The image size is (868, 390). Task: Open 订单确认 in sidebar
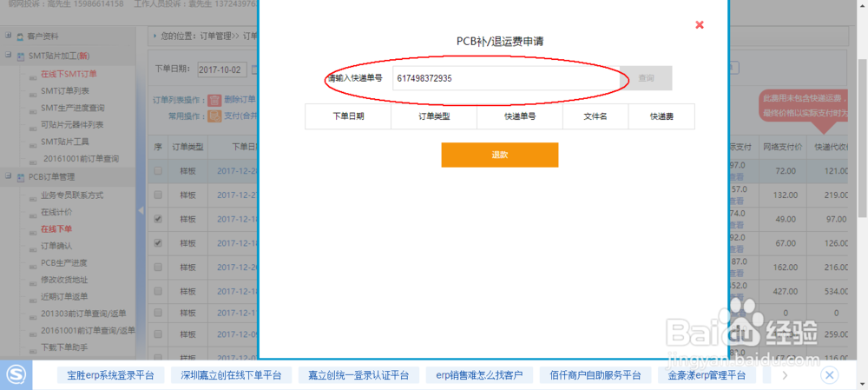pyautogui.click(x=56, y=246)
